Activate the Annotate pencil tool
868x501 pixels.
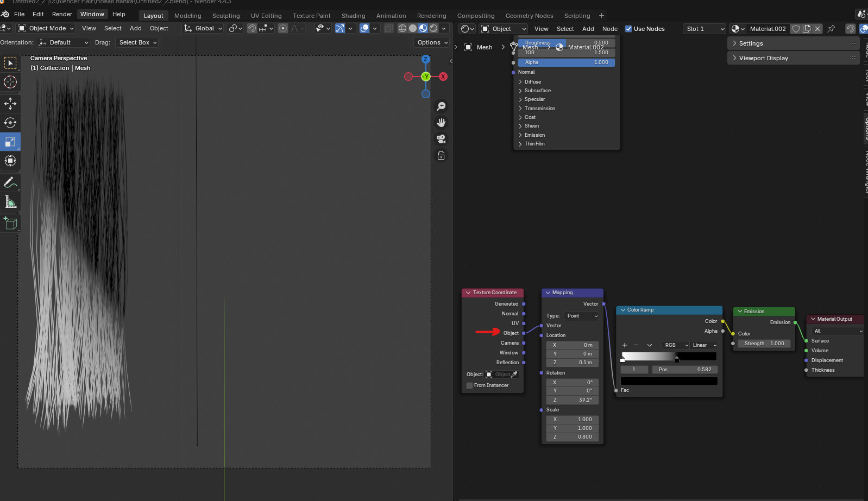point(10,183)
